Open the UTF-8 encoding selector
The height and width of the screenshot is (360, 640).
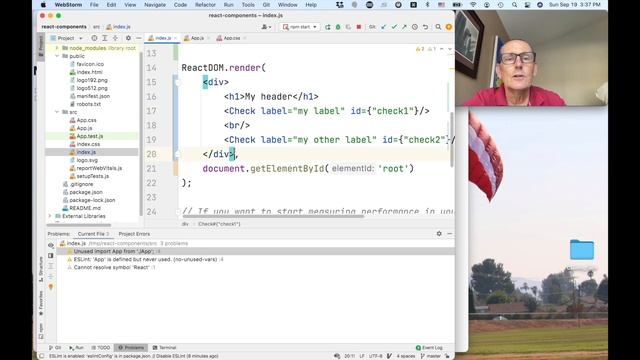point(376,356)
